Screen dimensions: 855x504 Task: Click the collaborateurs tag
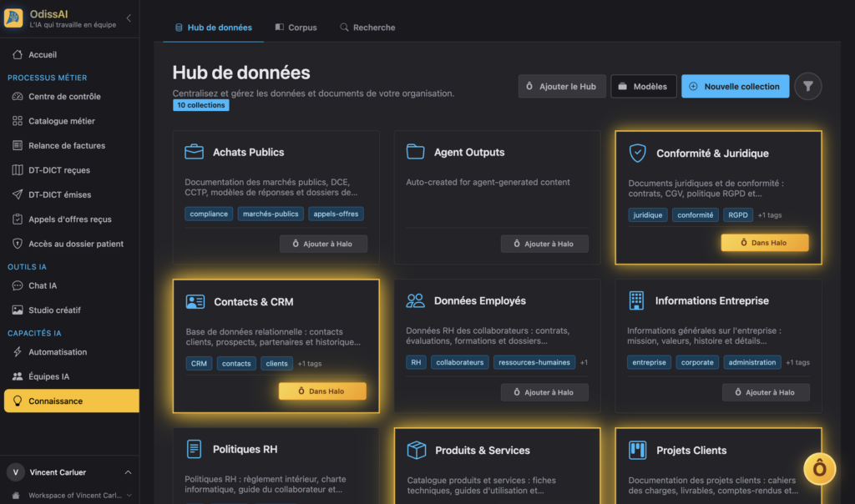pos(460,362)
